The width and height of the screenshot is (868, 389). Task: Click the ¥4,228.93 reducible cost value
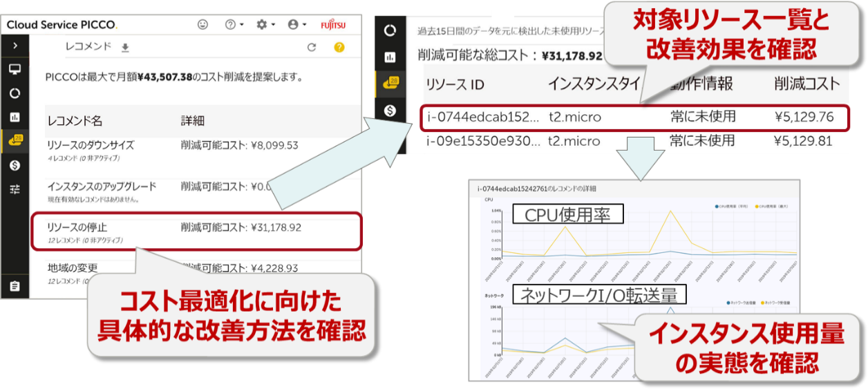(274, 268)
